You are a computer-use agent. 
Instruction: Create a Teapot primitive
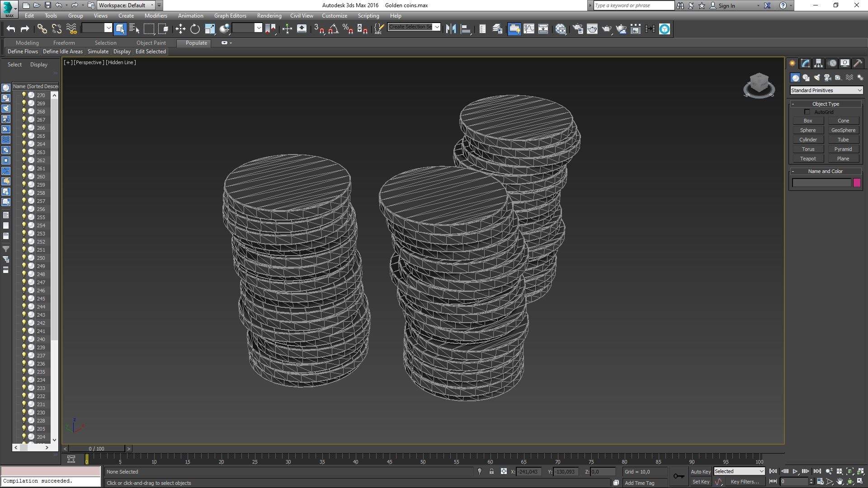[x=808, y=159]
